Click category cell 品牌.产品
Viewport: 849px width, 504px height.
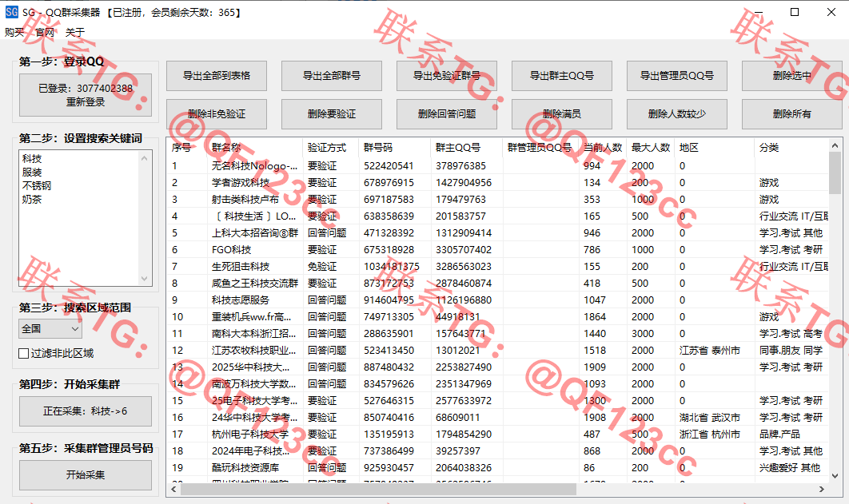tap(779, 435)
